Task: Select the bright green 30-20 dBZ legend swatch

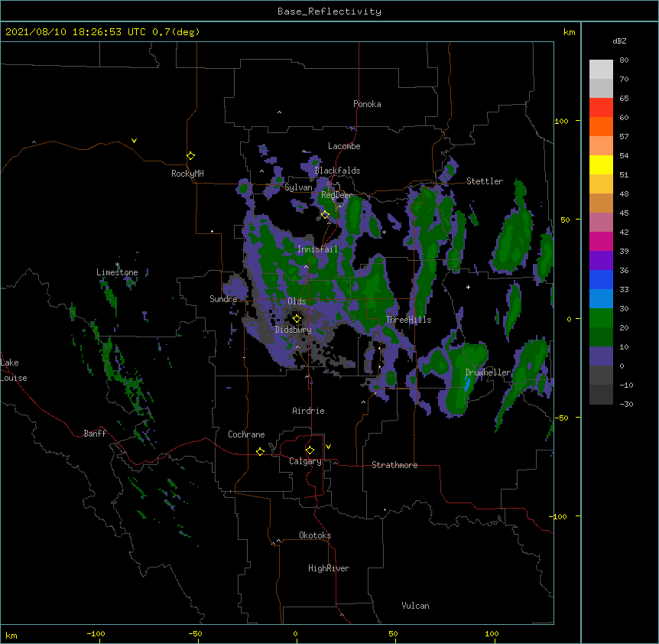Action: pyautogui.click(x=601, y=318)
